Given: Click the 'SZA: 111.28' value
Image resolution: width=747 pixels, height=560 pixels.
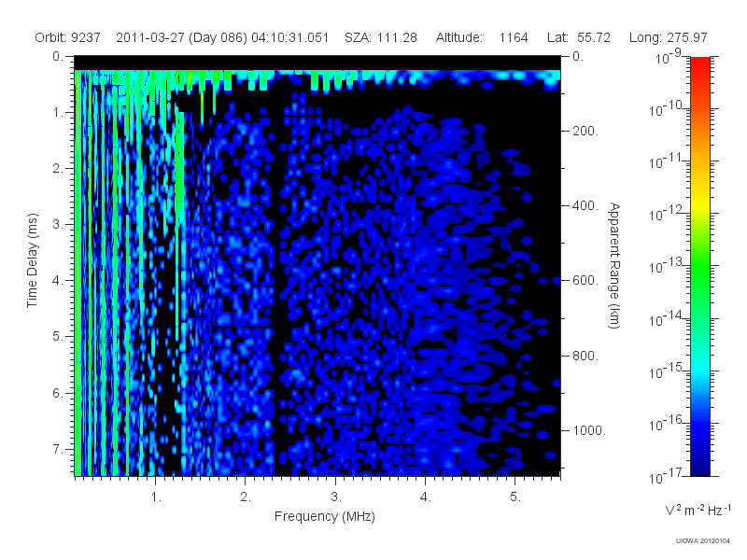Looking at the screenshot, I should [x=381, y=37].
